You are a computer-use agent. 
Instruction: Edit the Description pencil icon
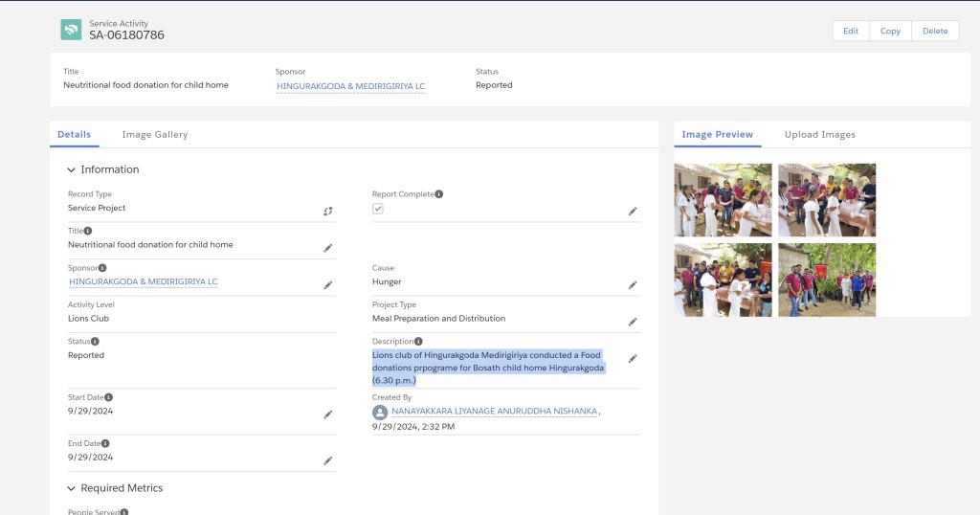coord(633,359)
